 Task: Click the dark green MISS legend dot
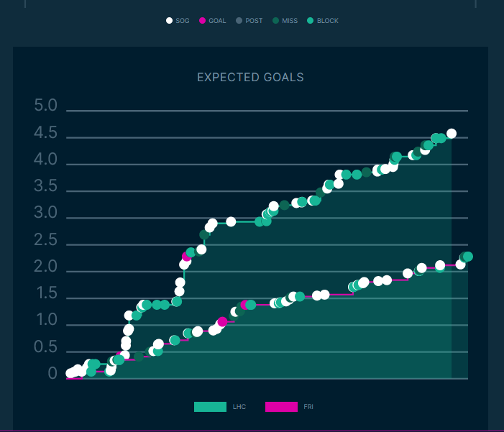[276, 21]
